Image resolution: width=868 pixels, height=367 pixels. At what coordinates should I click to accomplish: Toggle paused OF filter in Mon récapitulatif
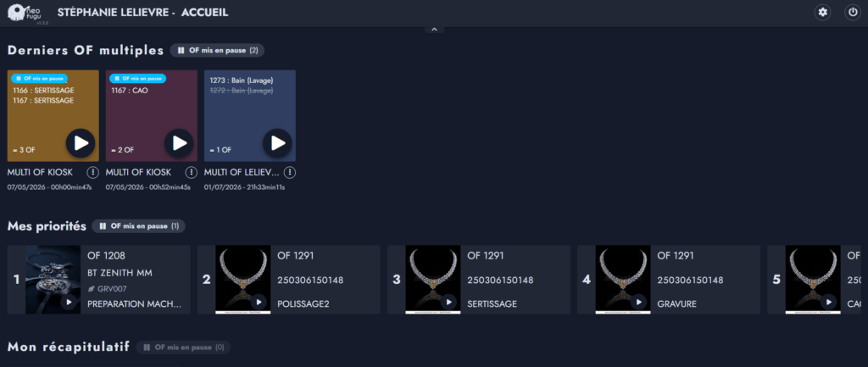(x=183, y=348)
